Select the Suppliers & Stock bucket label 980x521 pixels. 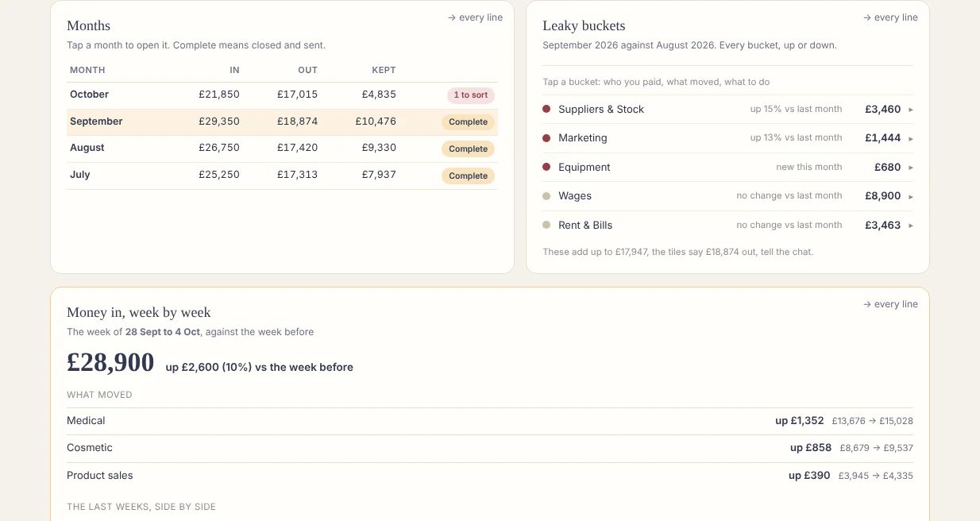click(x=601, y=110)
